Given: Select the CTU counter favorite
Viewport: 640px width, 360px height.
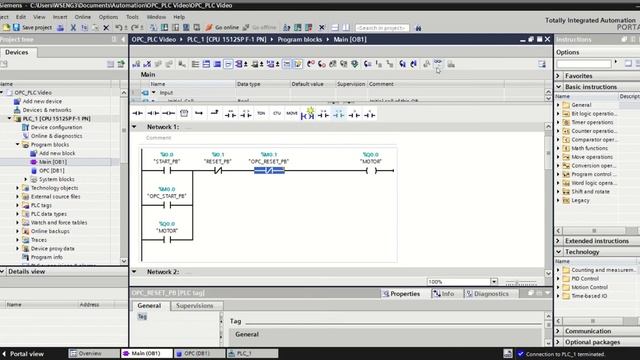Looking at the screenshot, I should (277, 113).
